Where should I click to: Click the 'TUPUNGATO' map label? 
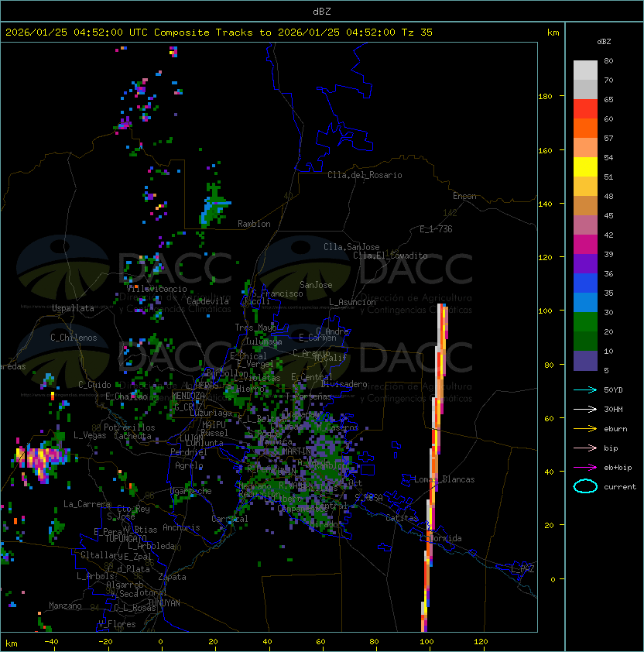click(x=125, y=539)
